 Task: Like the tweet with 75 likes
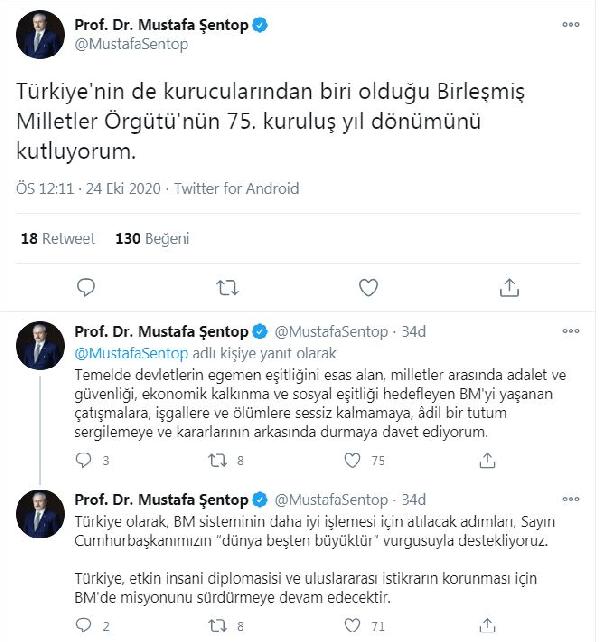353,461
